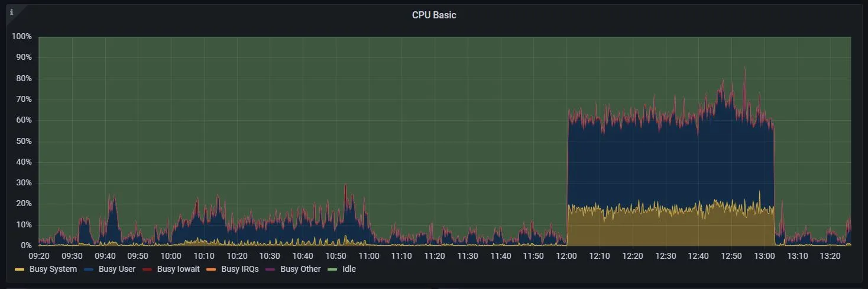Isolate the Idle series via its legend label
Screen dimensions: 868x289
pos(349,269)
